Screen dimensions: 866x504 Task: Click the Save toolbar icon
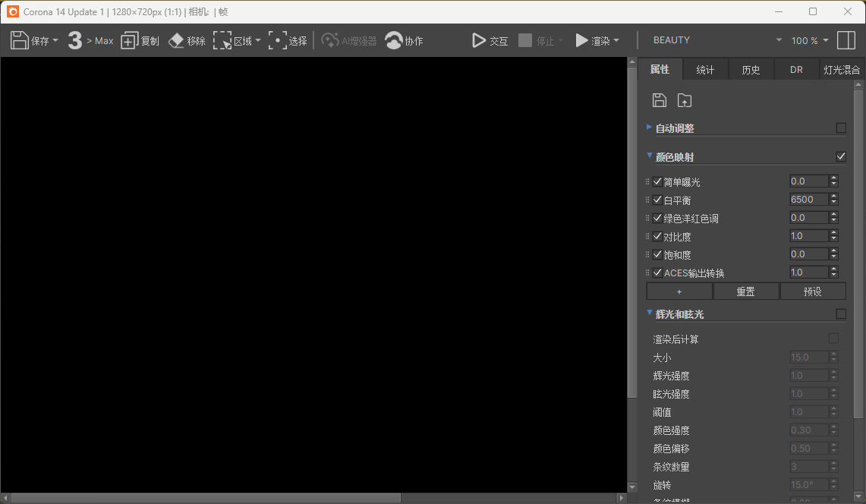[20, 40]
